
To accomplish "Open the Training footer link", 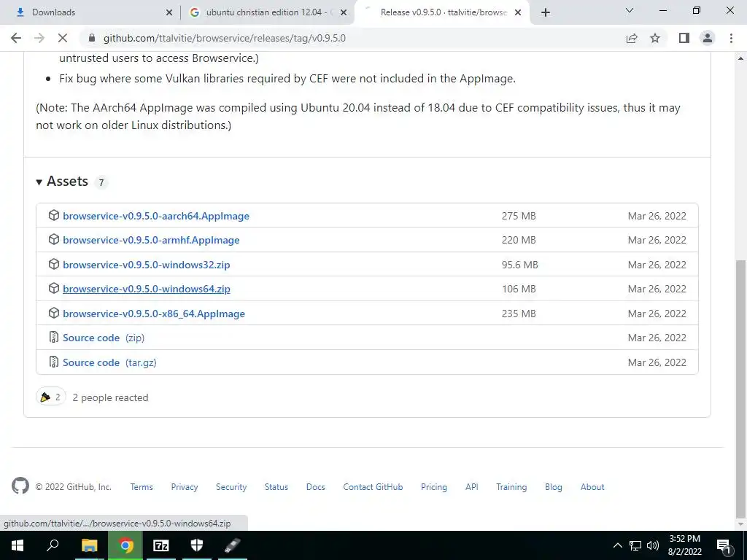I will [x=511, y=487].
